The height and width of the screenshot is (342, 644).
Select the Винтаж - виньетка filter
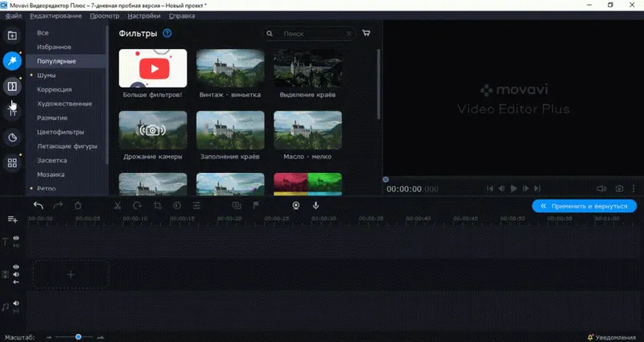coord(230,68)
